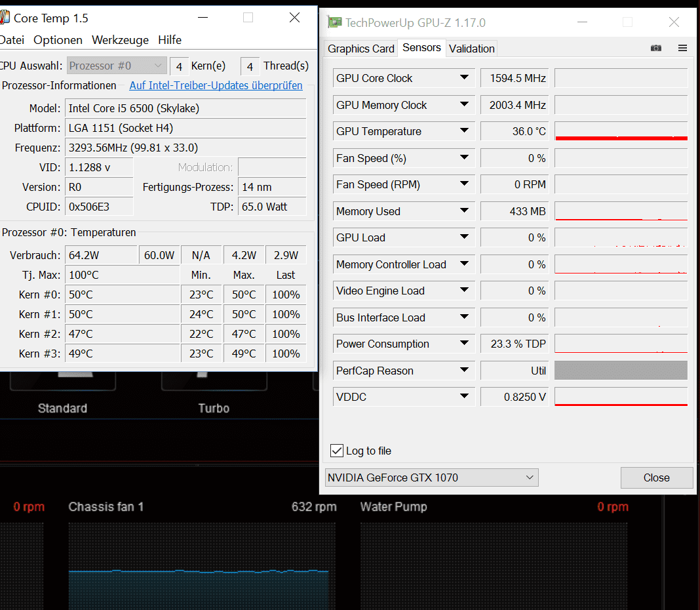The image size is (700, 610).
Task: Toggle the Log to file checkbox
Action: (337, 451)
